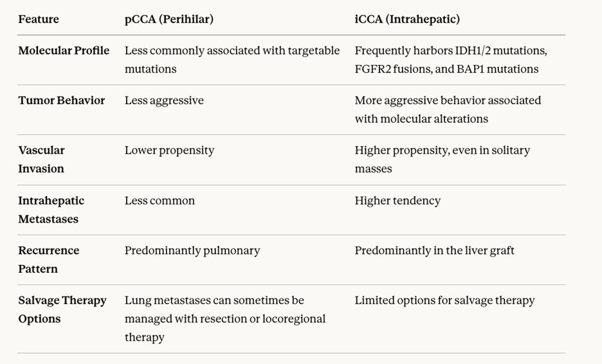
Task: Click the "Molecular Profile" row label
Action: click(x=64, y=50)
